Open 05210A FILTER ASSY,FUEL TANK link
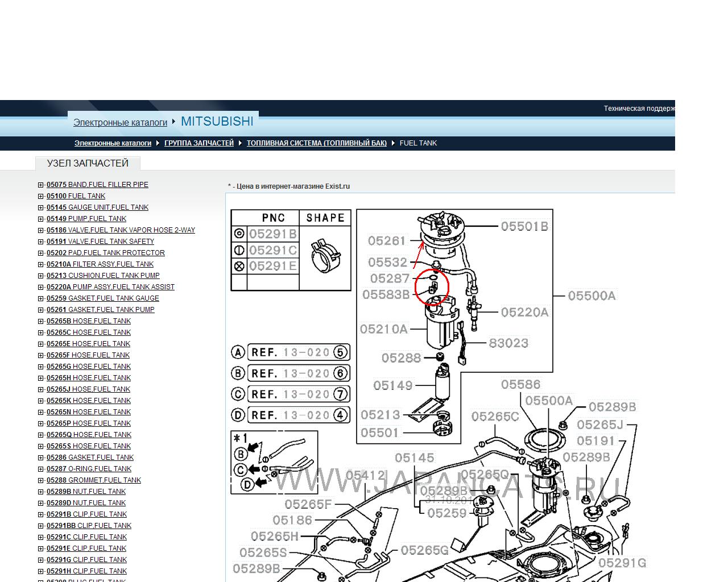This screenshot has width=728, height=582. pyautogui.click(x=100, y=264)
